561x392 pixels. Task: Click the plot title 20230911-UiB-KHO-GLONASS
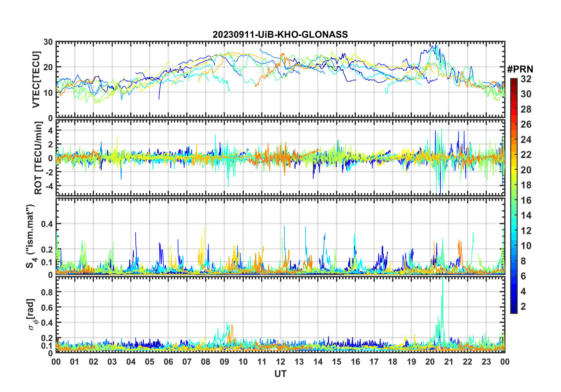click(x=280, y=35)
